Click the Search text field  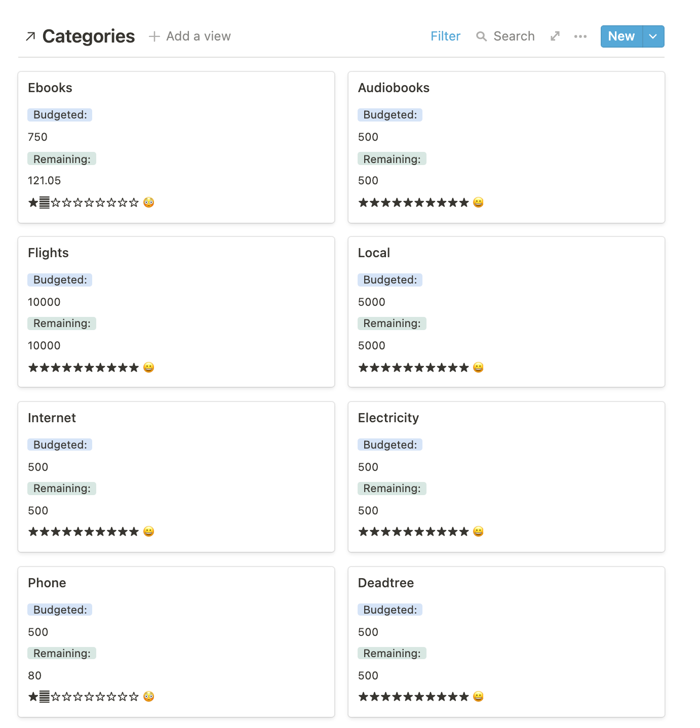[x=514, y=36]
